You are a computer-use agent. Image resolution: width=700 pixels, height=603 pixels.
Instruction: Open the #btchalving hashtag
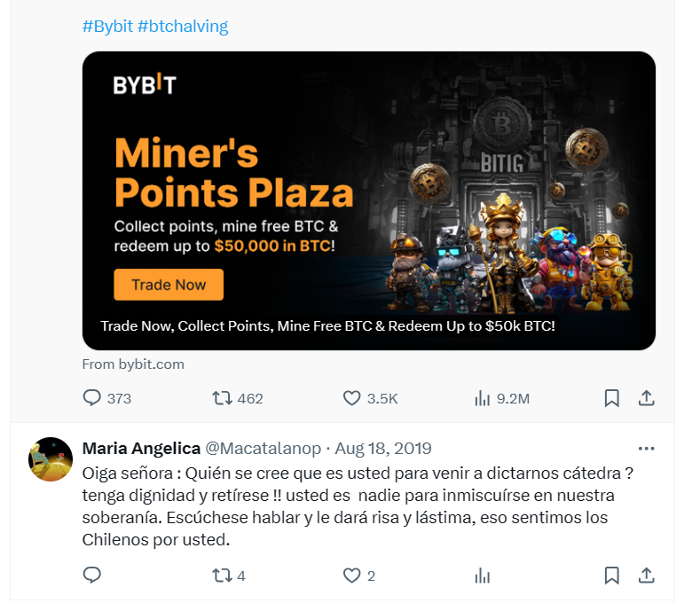tap(183, 27)
